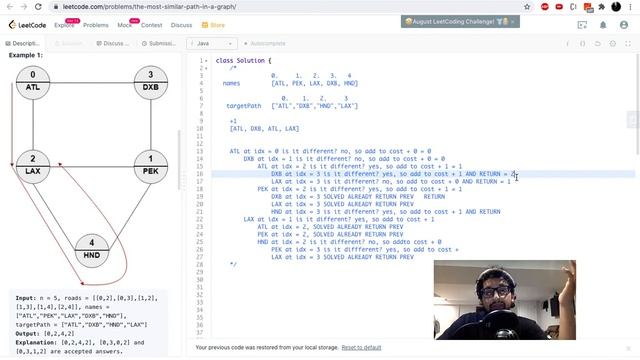
Task: Click the August LeetCoding Challenge banner
Action: click(x=460, y=21)
